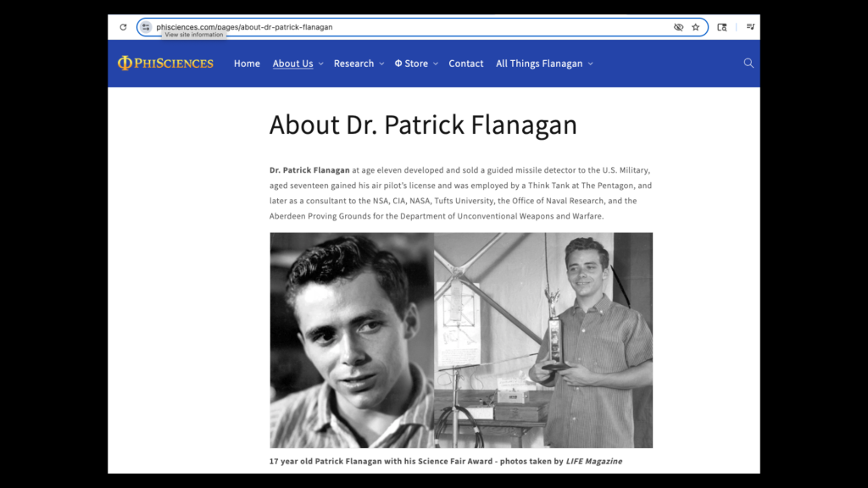Screen dimensions: 868x488
Task: Open the media controls playlist icon
Action: [x=750, y=27]
